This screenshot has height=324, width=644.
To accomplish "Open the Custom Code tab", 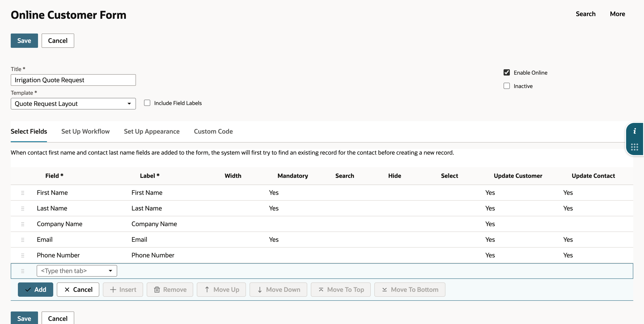I will click(x=213, y=131).
